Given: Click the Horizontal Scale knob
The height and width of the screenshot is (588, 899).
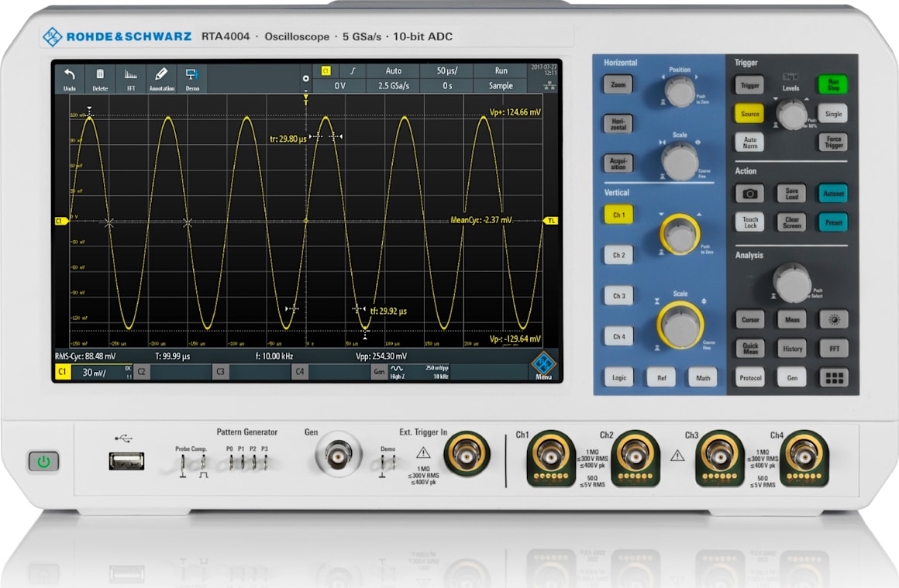Looking at the screenshot, I should [680, 161].
